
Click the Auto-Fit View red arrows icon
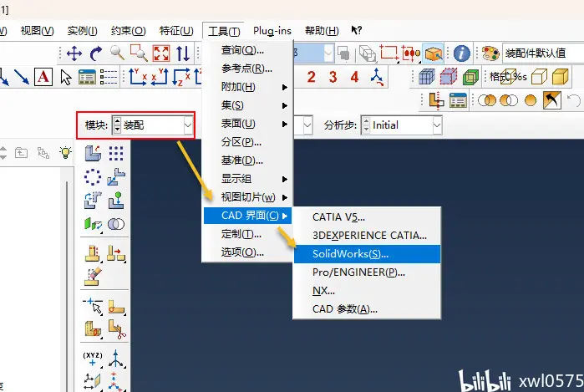pyautogui.click(x=161, y=53)
